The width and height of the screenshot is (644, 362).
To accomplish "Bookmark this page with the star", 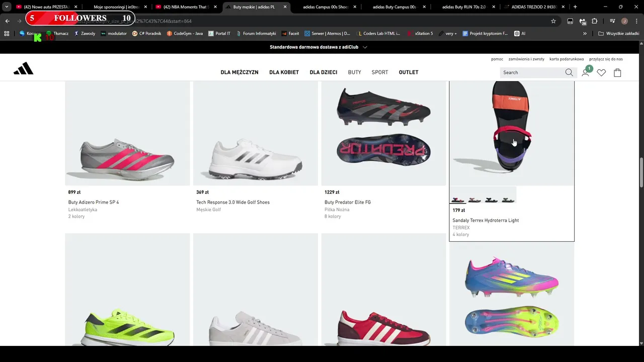I will [553, 21].
